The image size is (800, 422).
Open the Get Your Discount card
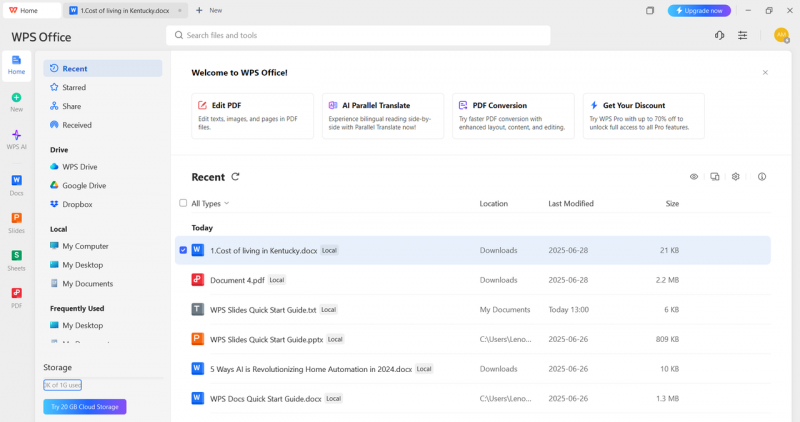click(644, 116)
